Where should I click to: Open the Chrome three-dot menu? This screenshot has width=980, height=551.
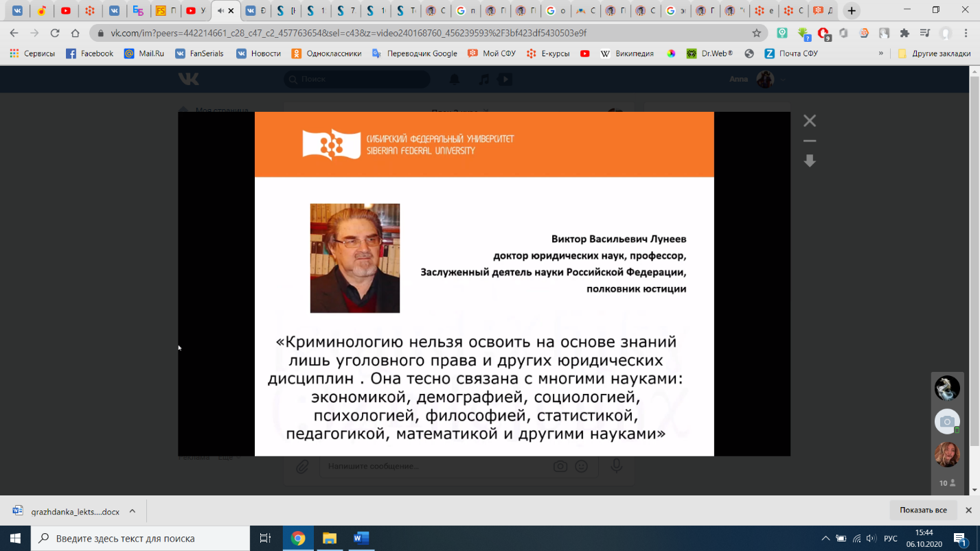966,33
